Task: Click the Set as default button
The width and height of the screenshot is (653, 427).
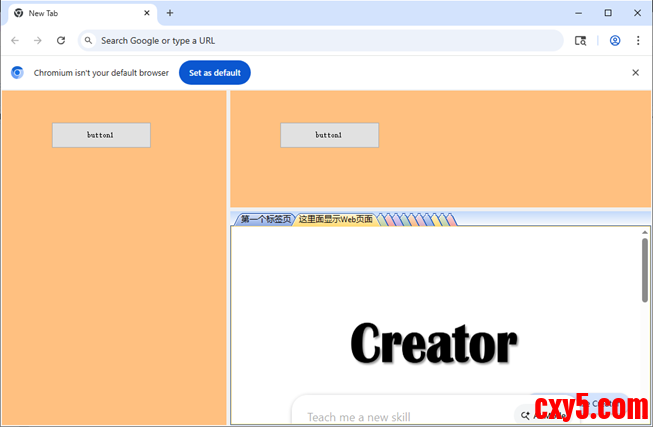Action: pos(214,72)
